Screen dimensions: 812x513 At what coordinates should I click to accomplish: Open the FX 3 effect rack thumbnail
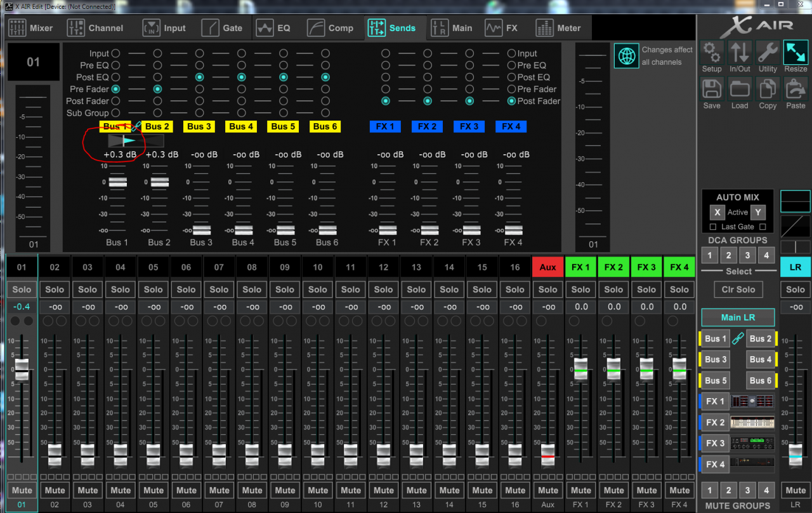[752, 443]
